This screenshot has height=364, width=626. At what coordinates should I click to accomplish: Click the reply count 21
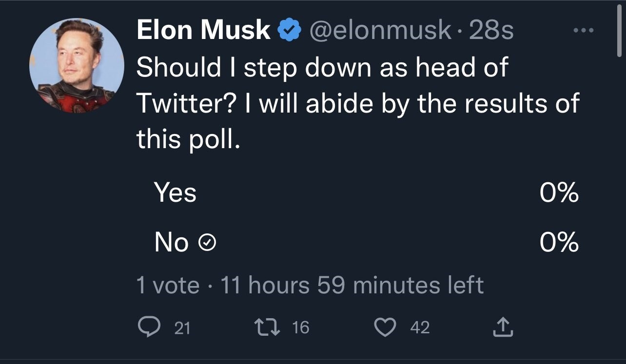point(182,328)
